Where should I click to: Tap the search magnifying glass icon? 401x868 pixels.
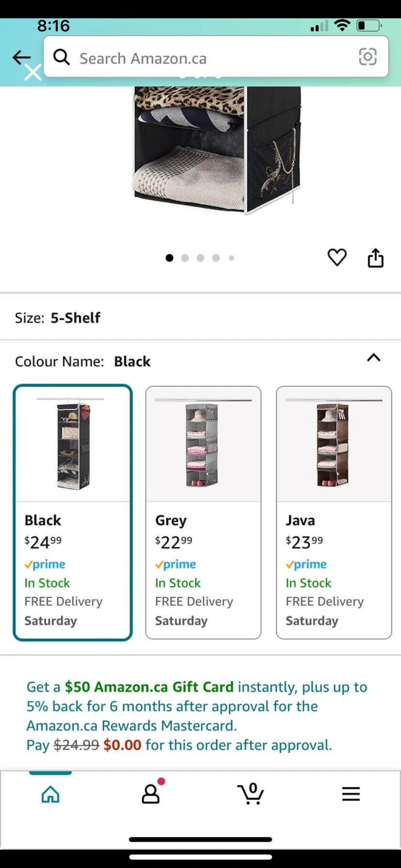[x=61, y=57]
